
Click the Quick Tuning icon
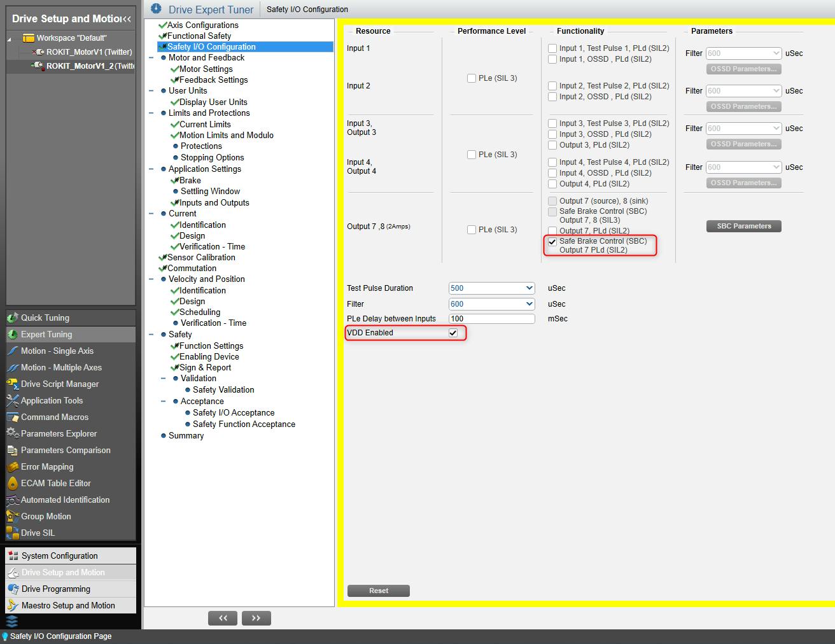point(12,318)
